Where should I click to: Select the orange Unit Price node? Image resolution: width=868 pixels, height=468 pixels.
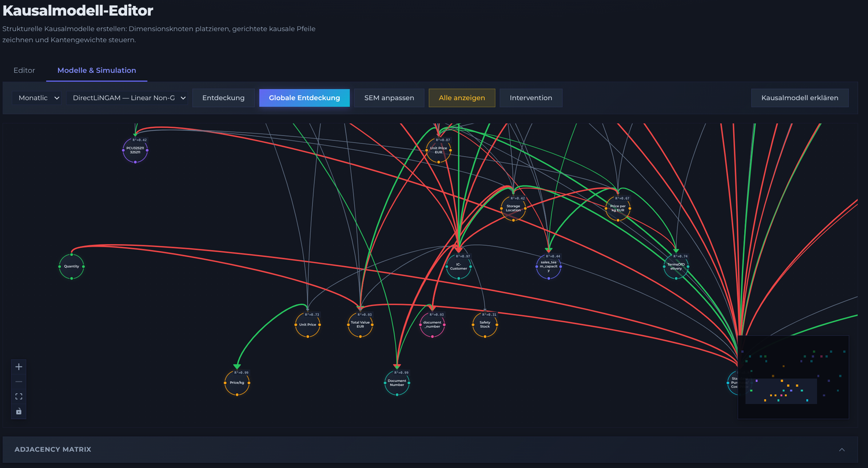click(x=307, y=325)
